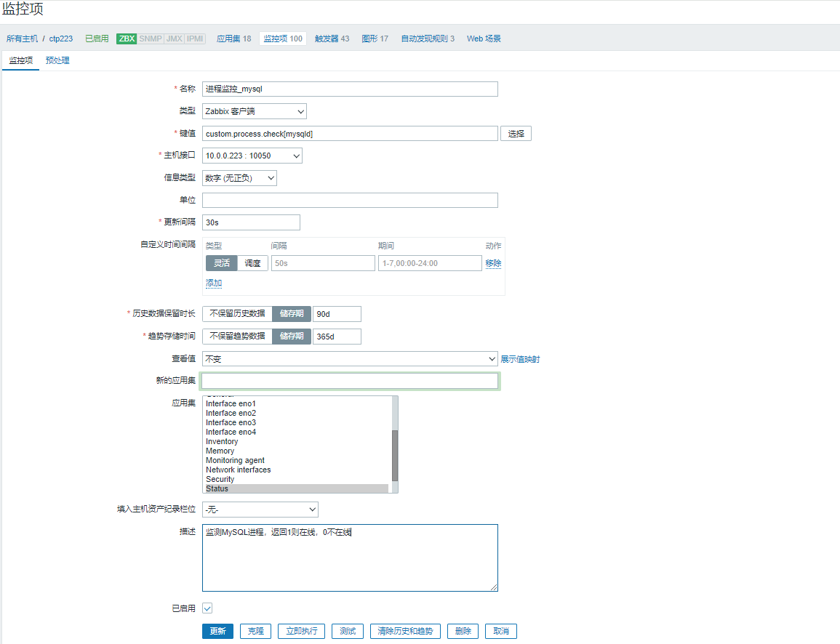Viewport: 840px width, 644px height.
Task: Open 触发器 43 in host navigation
Action: pyautogui.click(x=332, y=39)
